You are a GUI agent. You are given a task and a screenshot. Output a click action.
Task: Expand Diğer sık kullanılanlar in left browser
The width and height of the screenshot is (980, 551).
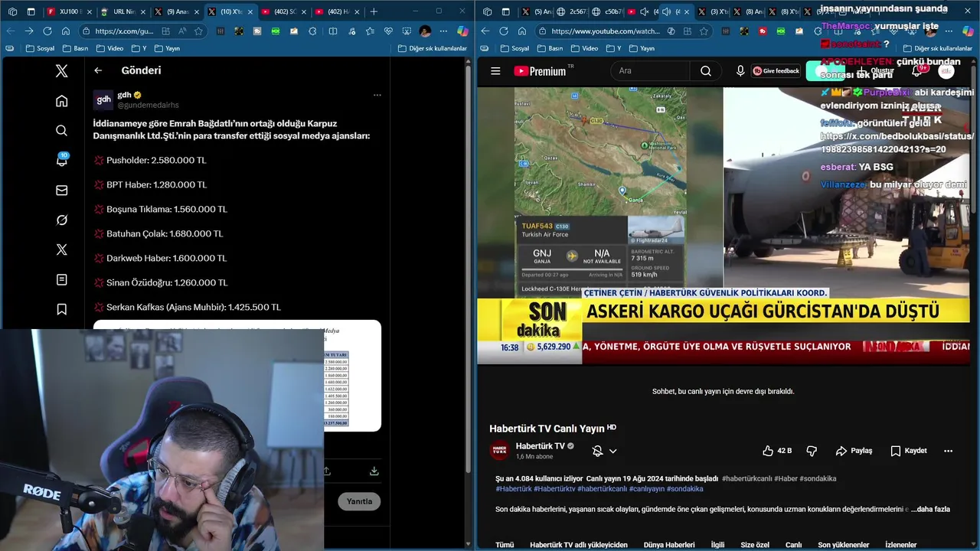click(433, 48)
